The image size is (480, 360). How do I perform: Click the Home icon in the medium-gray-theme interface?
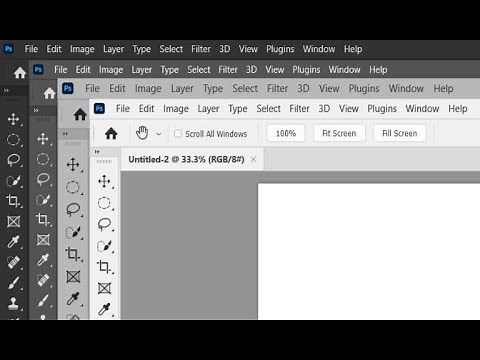tap(80, 114)
